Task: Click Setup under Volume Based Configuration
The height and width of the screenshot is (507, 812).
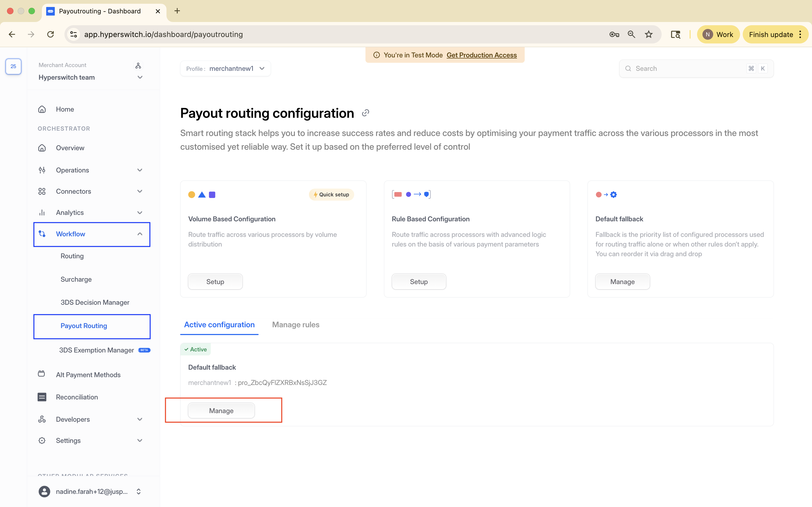Action: coord(215,282)
